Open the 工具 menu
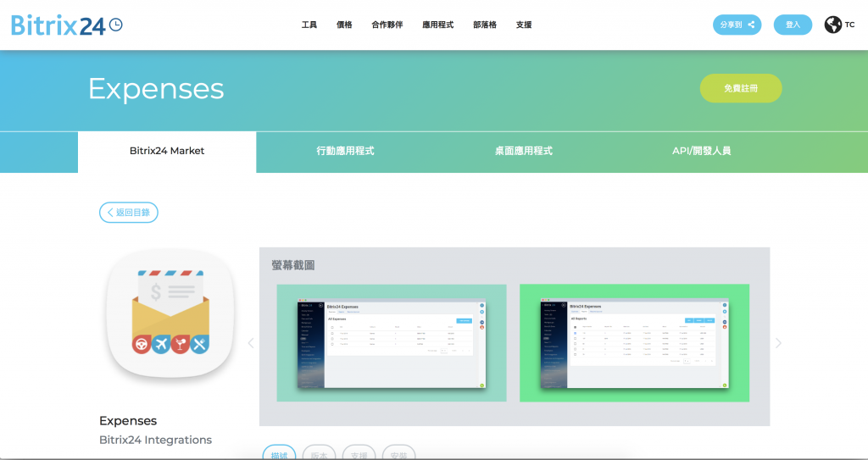The image size is (868, 460). click(309, 25)
